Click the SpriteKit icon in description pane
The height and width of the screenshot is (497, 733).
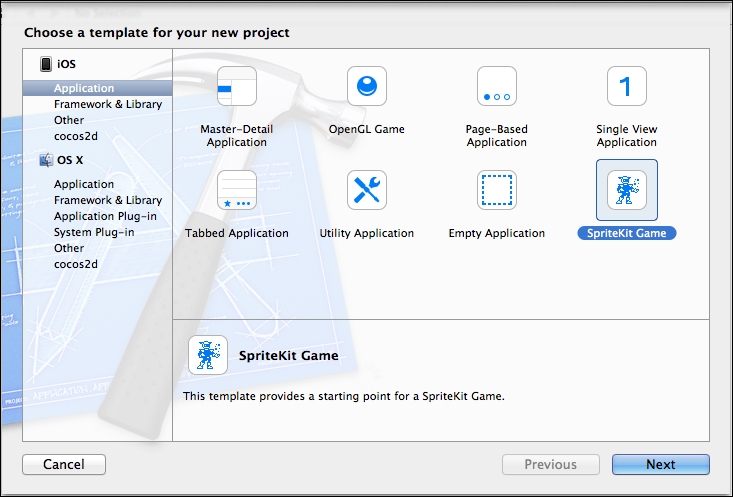208,355
